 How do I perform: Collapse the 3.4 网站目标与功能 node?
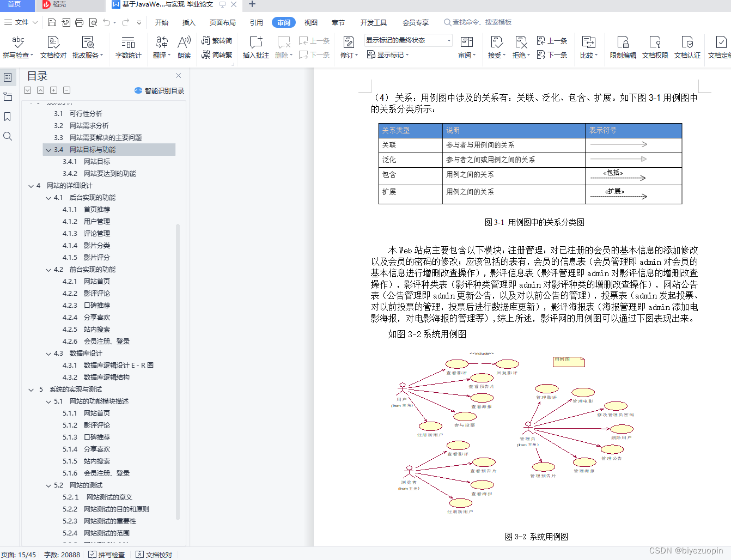pyautogui.click(x=48, y=150)
